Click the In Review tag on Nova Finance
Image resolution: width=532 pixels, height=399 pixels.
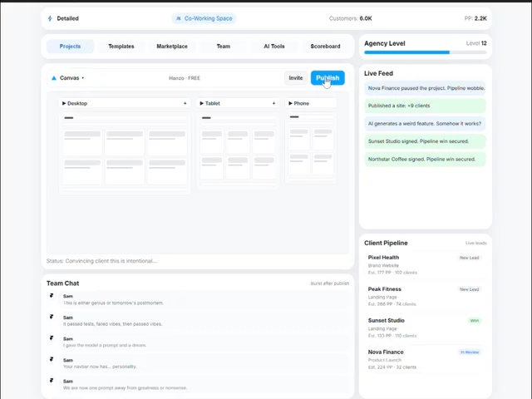470,352
